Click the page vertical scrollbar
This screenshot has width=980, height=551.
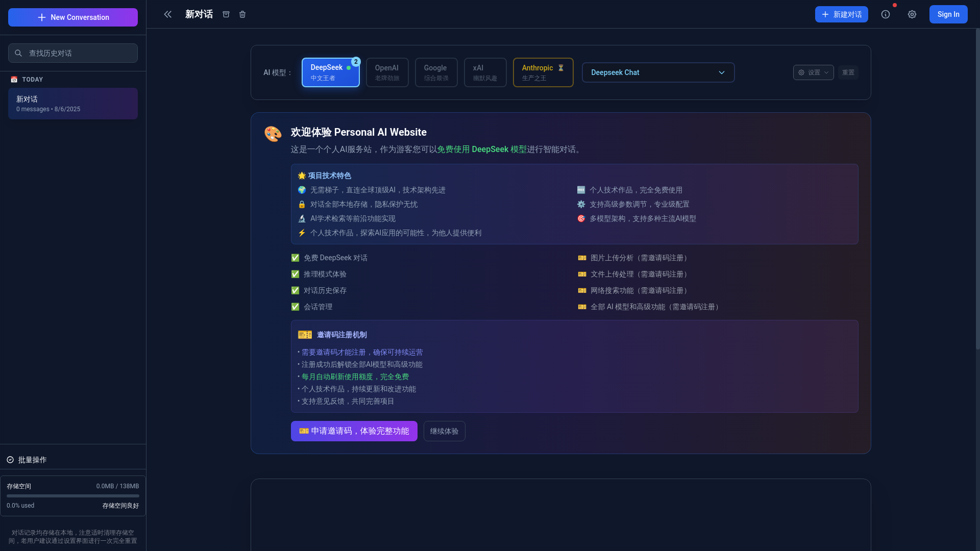(977, 189)
